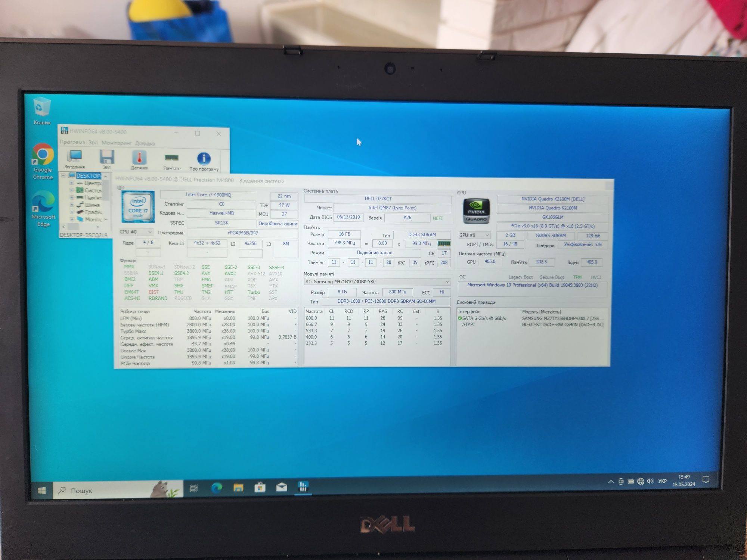Expand the Систем... motherboard tree node
Viewport: 747px width, 560px height.
coord(71,190)
